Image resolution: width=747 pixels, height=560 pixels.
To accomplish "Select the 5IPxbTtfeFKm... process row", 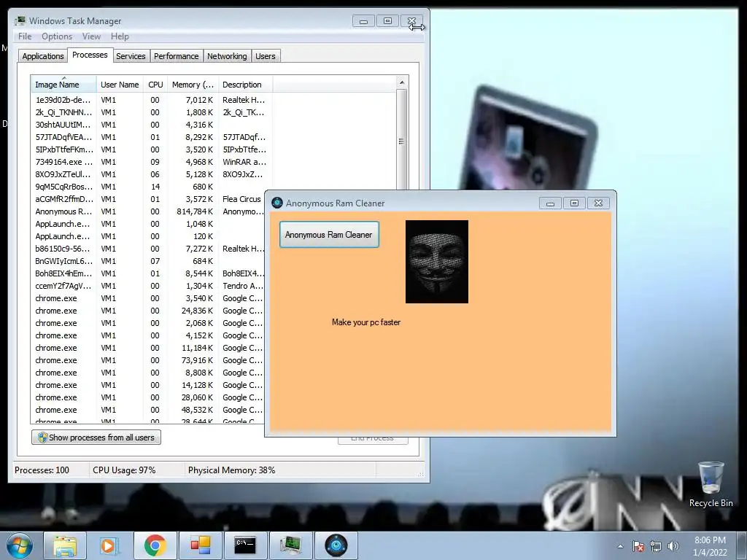I will (x=150, y=149).
